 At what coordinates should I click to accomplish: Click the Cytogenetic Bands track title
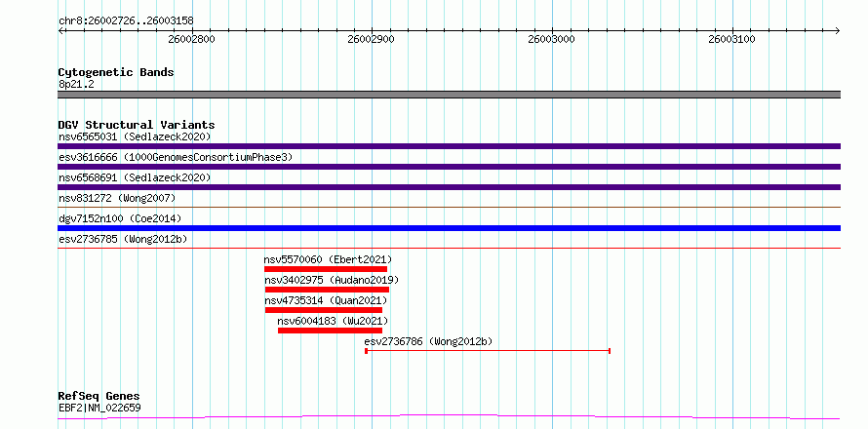click(116, 72)
